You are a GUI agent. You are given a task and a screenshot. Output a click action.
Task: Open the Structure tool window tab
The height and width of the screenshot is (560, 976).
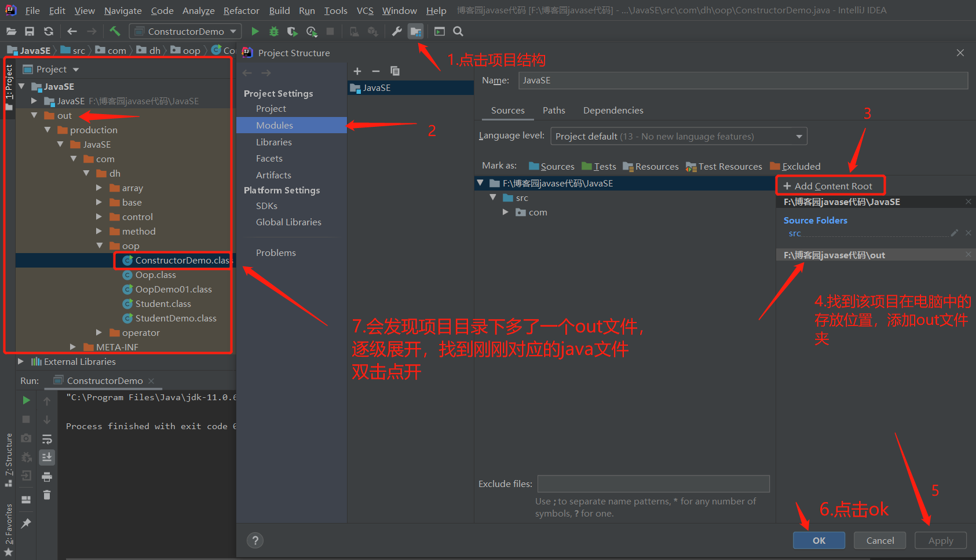coord(8,460)
